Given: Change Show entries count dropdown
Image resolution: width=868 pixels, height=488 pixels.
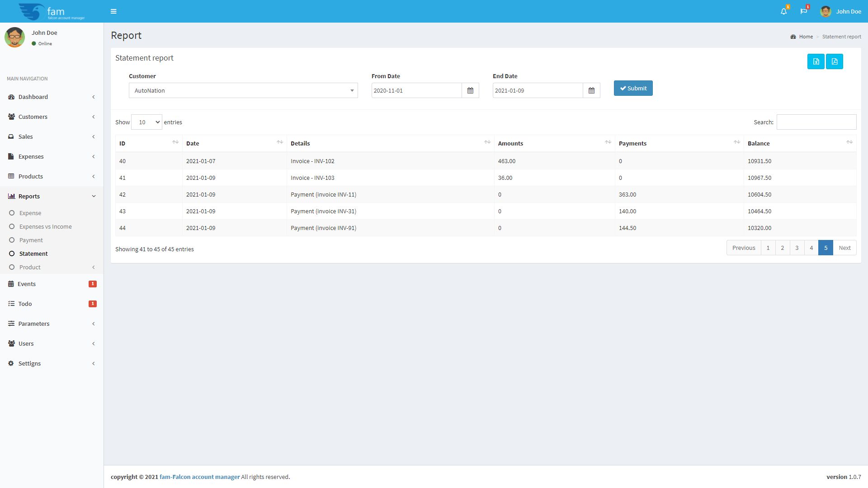Looking at the screenshot, I should point(146,122).
